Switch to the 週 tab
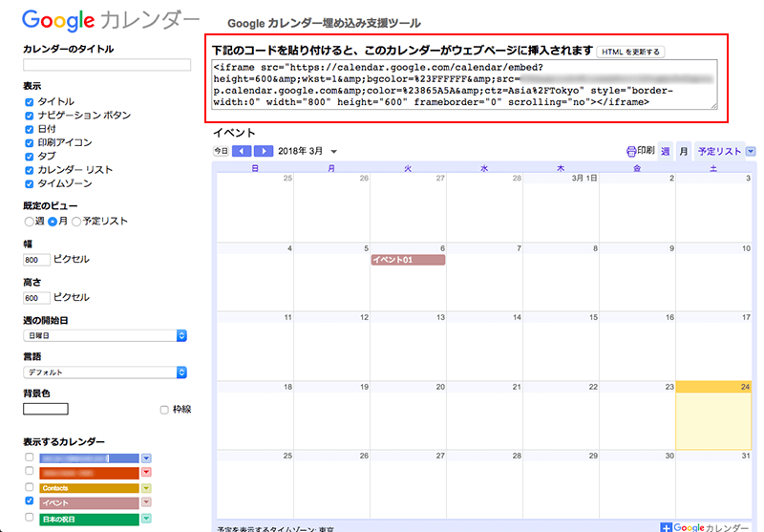The image size is (764, 532). [x=665, y=152]
